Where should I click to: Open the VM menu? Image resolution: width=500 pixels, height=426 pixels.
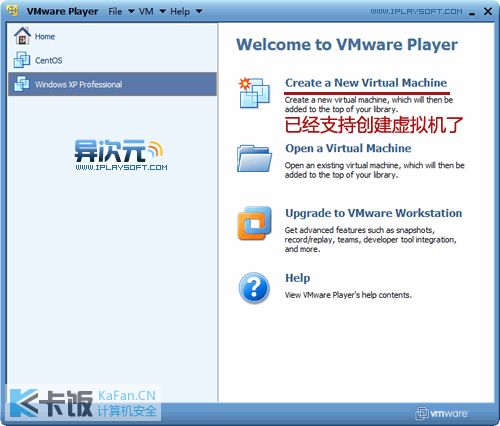coord(146,12)
